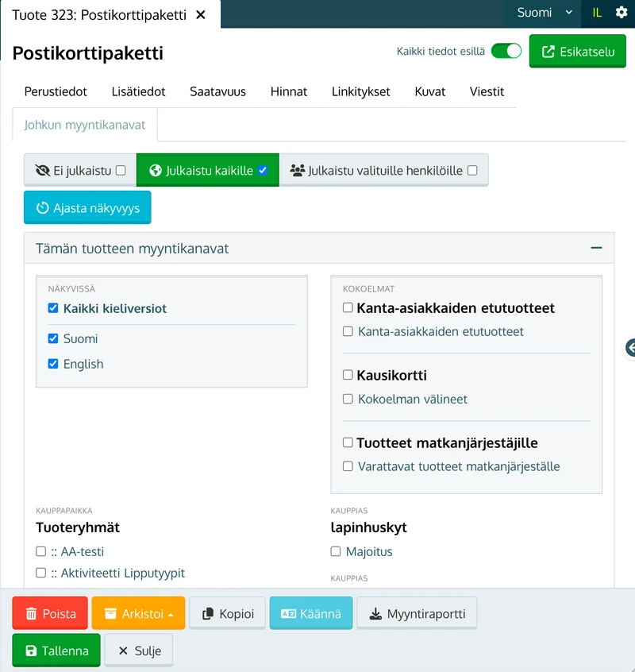Click the Sulje close button
Viewport: 635px width, 672px height.
click(x=138, y=650)
